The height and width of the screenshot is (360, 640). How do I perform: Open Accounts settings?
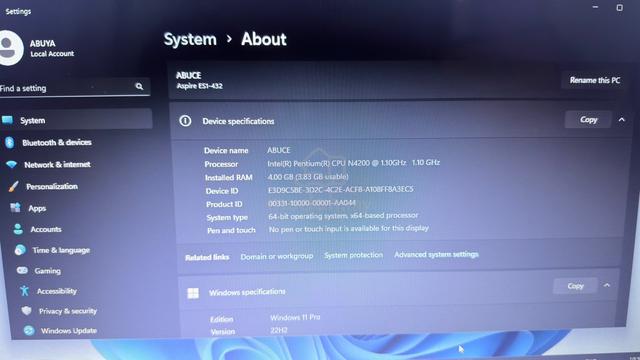click(46, 229)
